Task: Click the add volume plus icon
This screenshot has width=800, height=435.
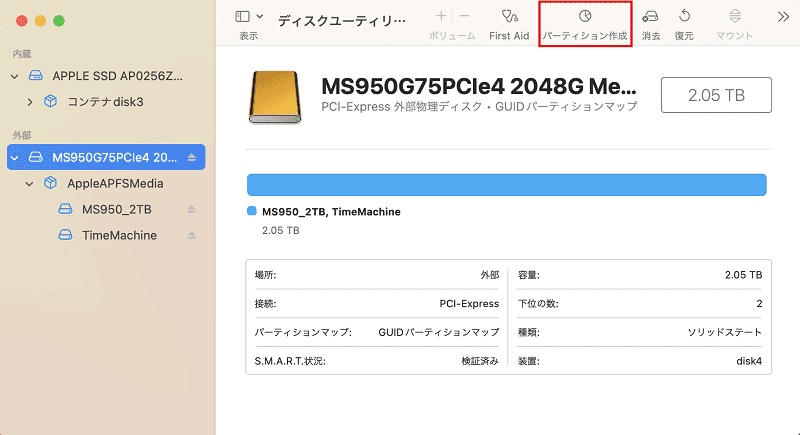Action: pos(441,16)
